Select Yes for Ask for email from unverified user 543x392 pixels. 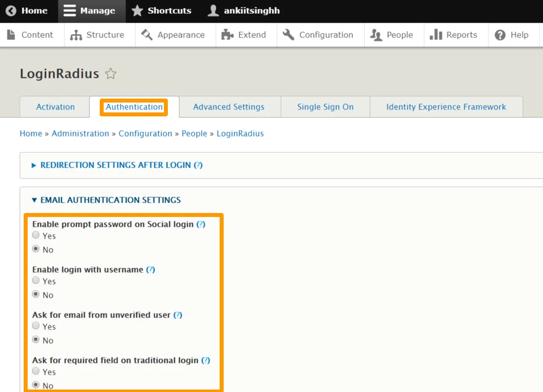coord(36,326)
